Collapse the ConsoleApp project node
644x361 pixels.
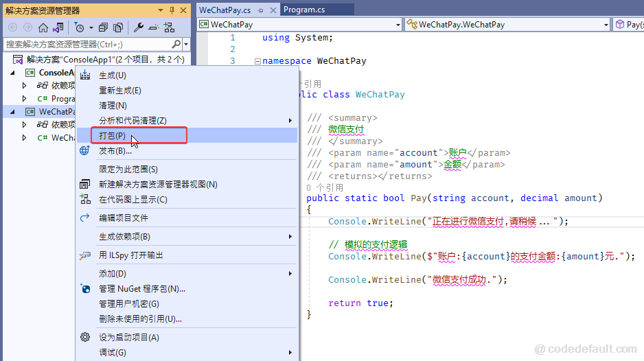click(x=13, y=73)
